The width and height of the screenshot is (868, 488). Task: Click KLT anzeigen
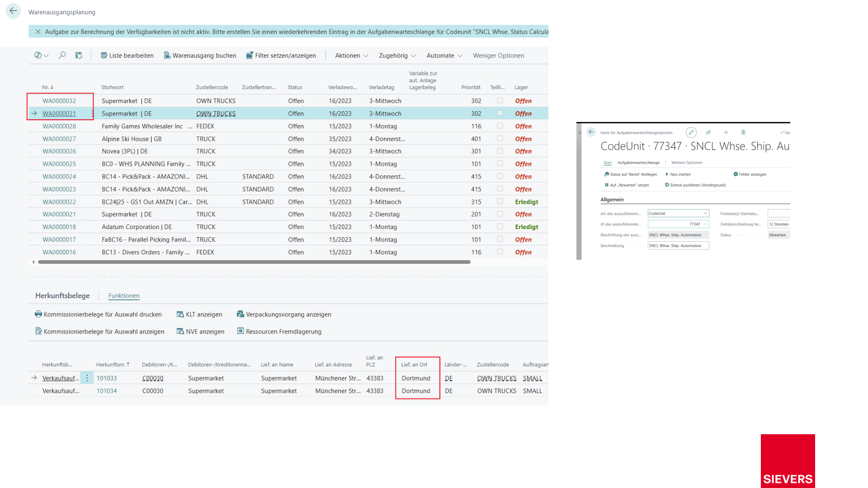[199, 314]
